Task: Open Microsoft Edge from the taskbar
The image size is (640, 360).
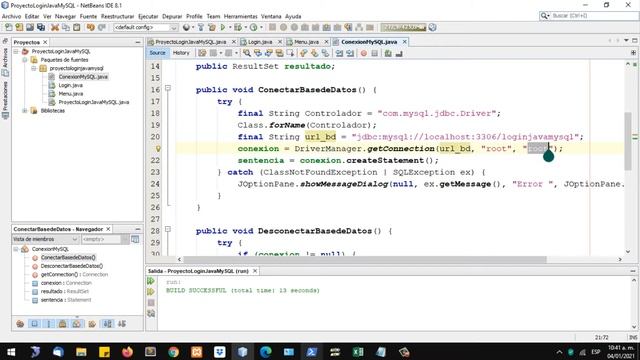Action: click(266, 351)
